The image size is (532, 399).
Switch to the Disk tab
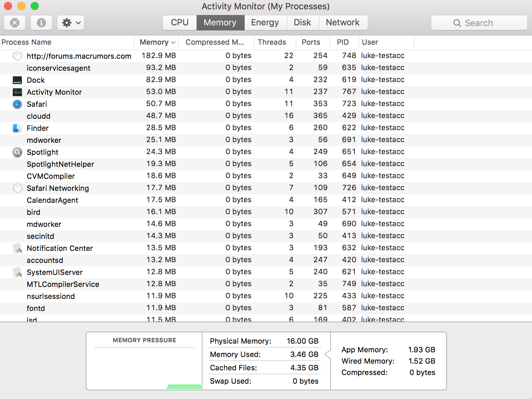(303, 23)
